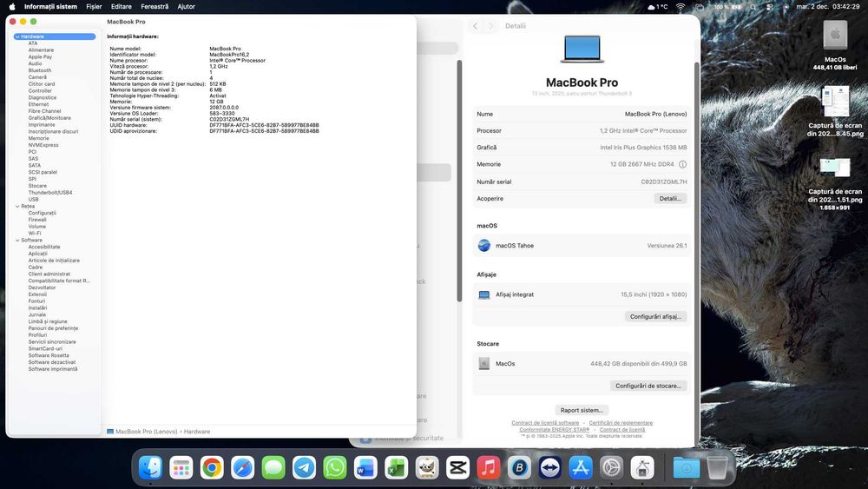Select Grafică/Monitoare in sidebar
This screenshot has width=868, height=489.
coord(49,118)
